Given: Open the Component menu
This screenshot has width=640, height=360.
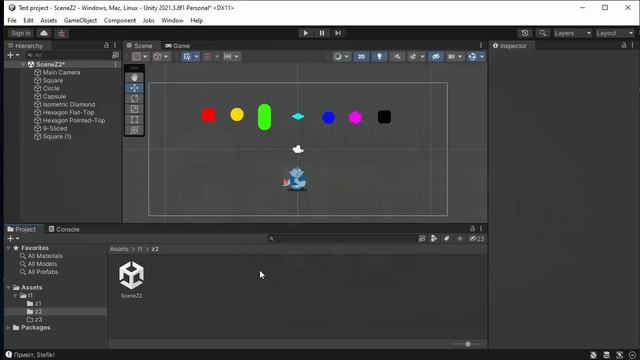Looking at the screenshot, I should click(120, 20).
